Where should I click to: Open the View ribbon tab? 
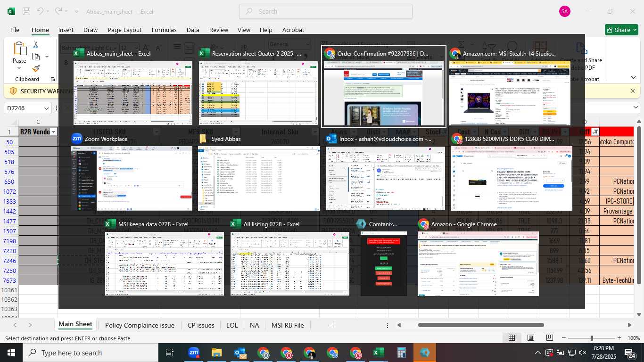point(244,30)
